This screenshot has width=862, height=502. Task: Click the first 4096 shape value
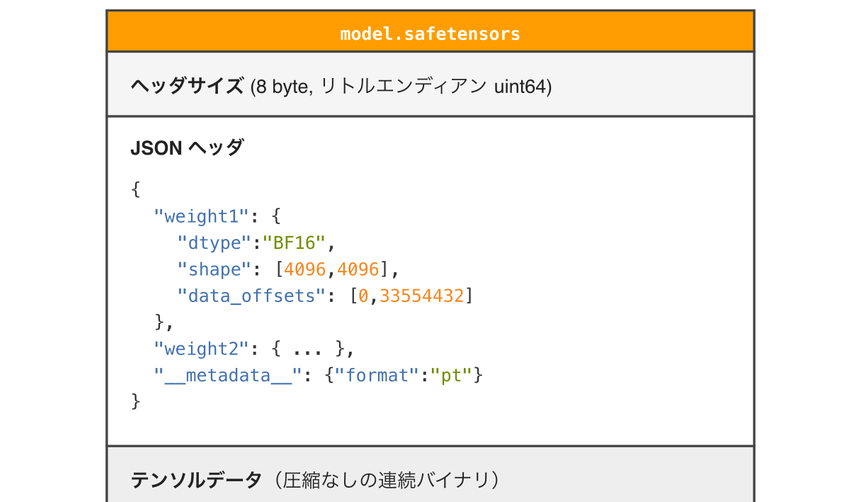305,269
